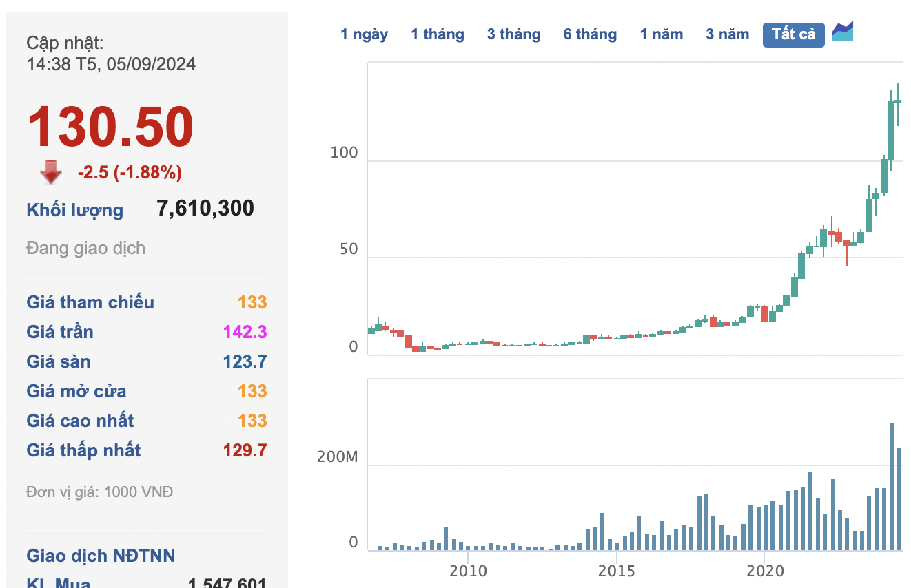This screenshot has width=911, height=588.
Task: Click the change value -2.5 (-1.88%)
Action: [130, 172]
